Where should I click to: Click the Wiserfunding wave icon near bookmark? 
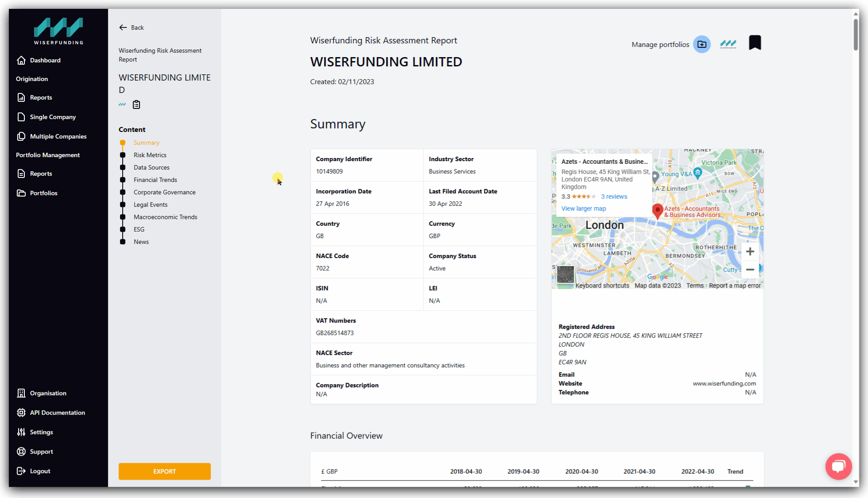click(x=728, y=43)
